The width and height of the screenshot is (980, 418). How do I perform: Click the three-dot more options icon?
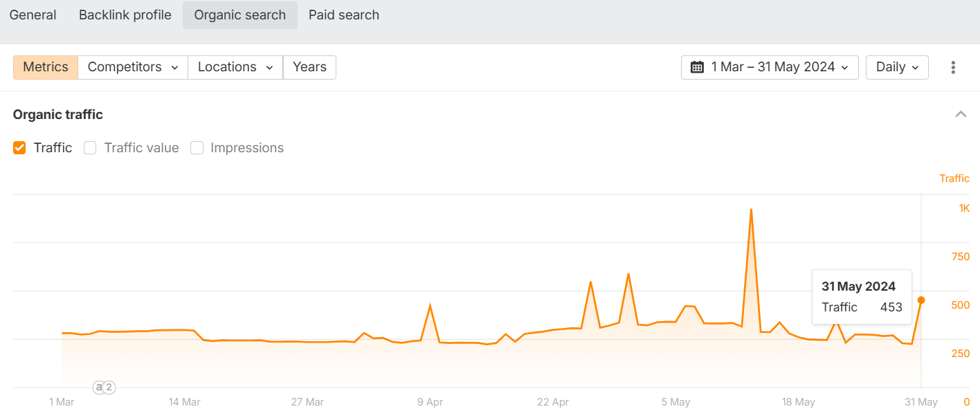pos(953,67)
